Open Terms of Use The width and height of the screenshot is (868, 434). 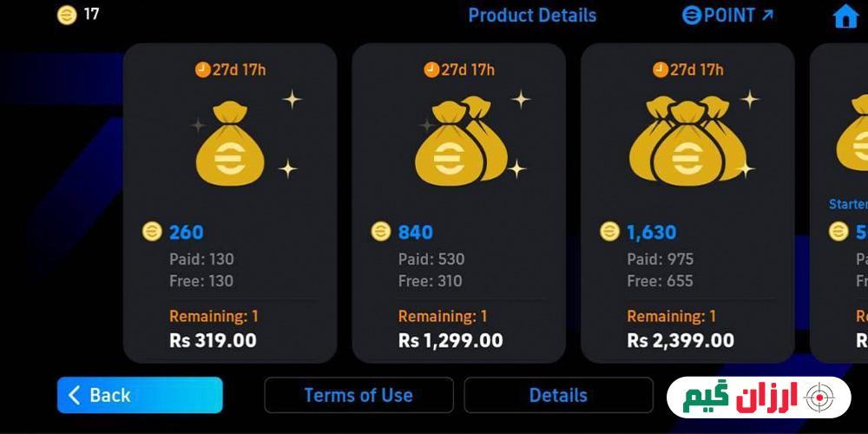pos(358,395)
